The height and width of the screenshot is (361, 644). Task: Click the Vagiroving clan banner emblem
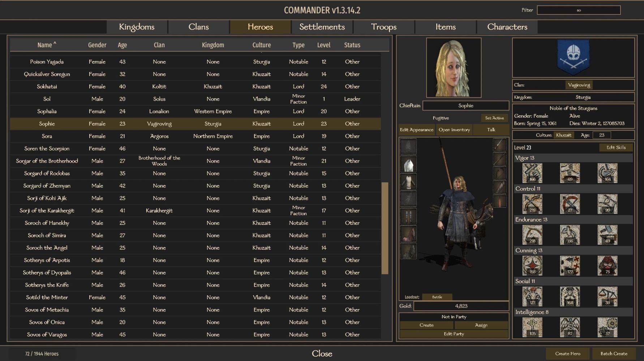[x=573, y=58]
